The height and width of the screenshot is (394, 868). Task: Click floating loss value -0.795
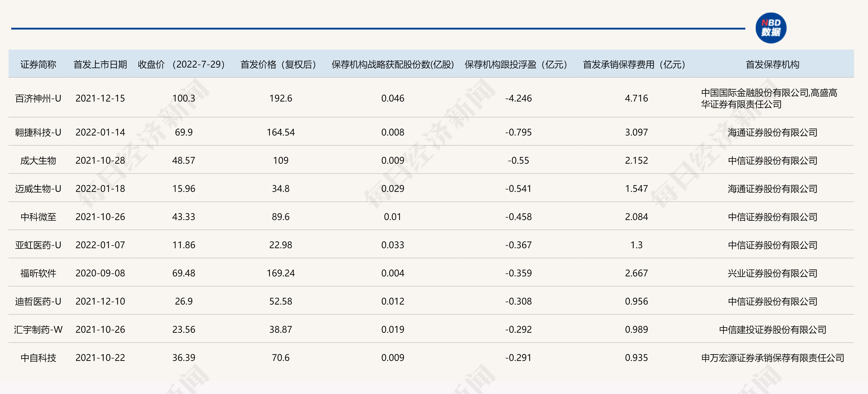518,132
